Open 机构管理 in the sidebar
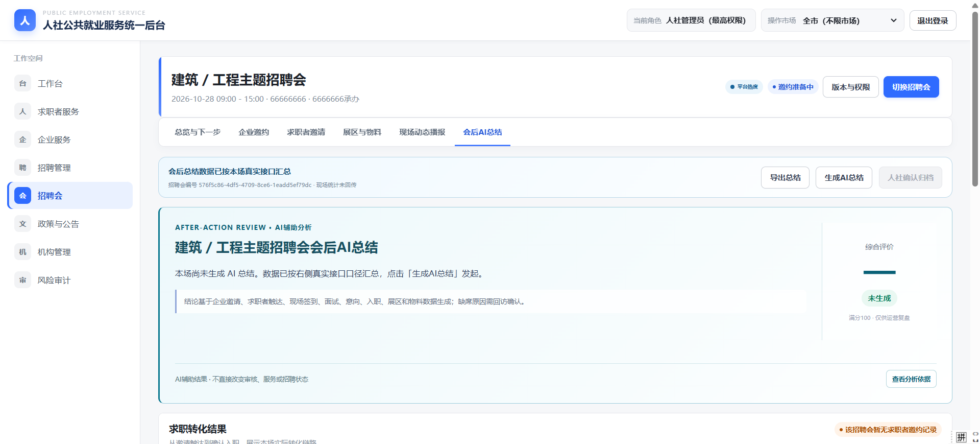 point(70,252)
